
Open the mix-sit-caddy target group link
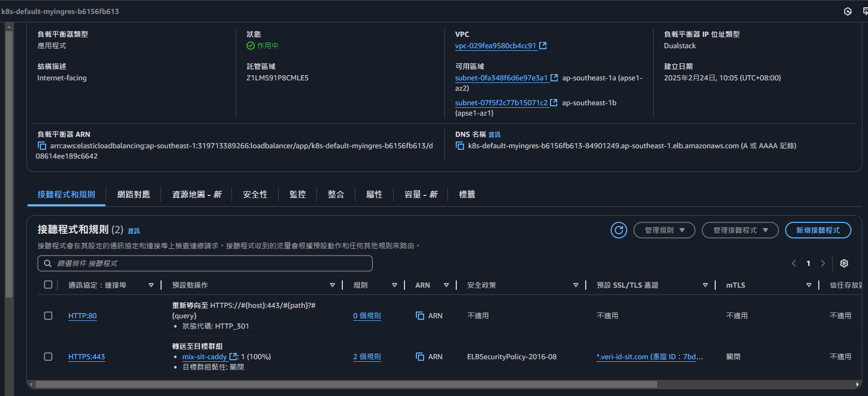pyautogui.click(x=205, y=357)
